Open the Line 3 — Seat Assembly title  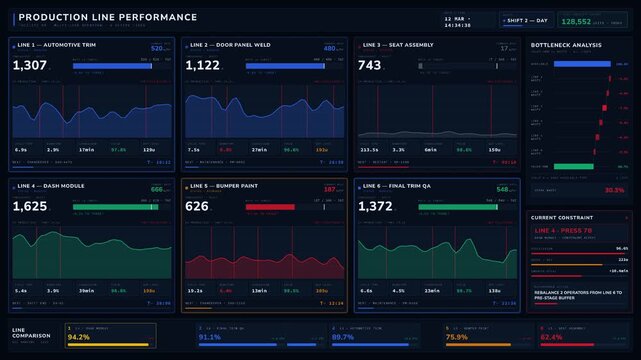(398, 45)
